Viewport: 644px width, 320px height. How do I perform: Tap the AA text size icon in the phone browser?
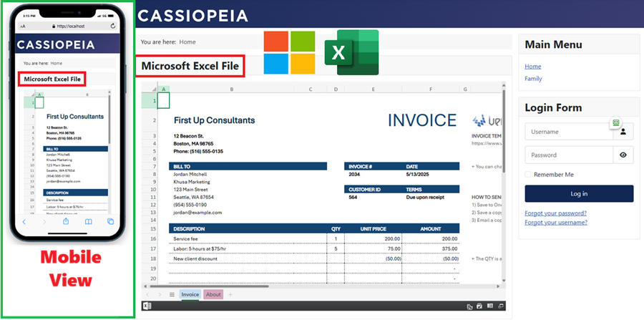pyautogui.click(x=23, y=26)
